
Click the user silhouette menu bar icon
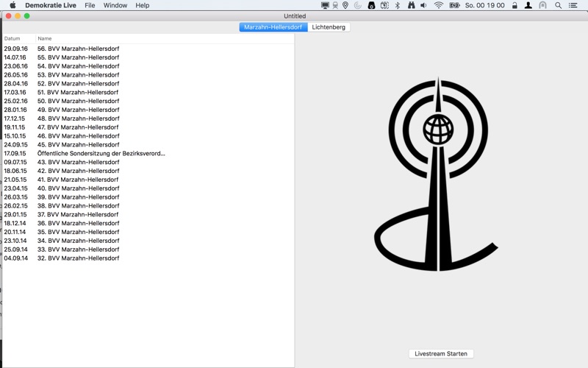click(x=528, y=5)
